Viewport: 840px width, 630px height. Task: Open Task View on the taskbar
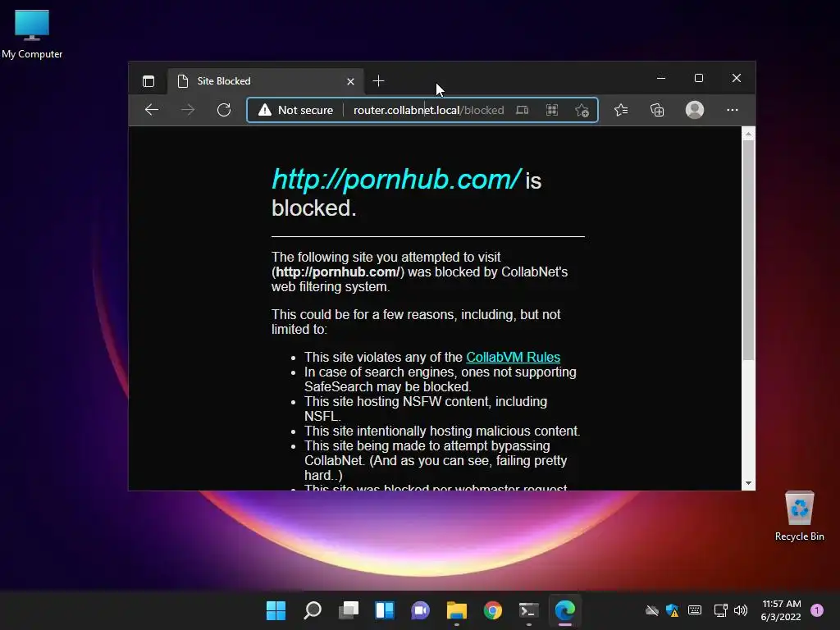pyautogui.click(x=348, y=610)
